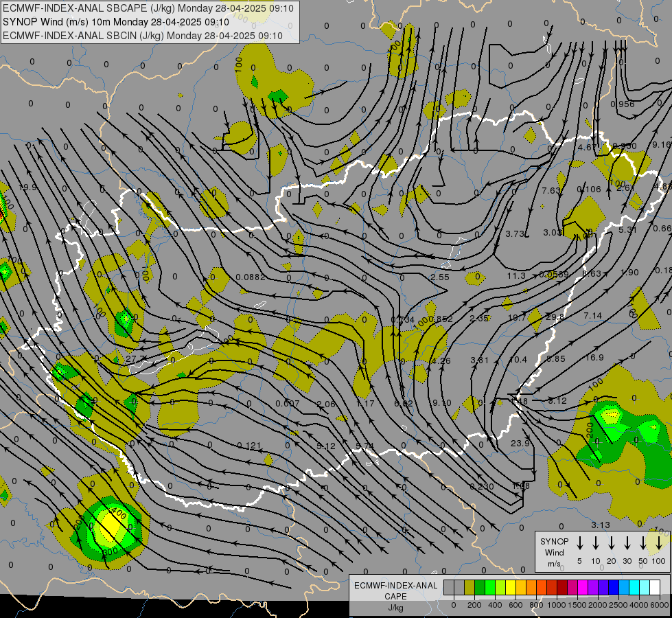This screenshot has height=618, width=672.
Task: Click the map value 0.230
Action: coord(482,486)
